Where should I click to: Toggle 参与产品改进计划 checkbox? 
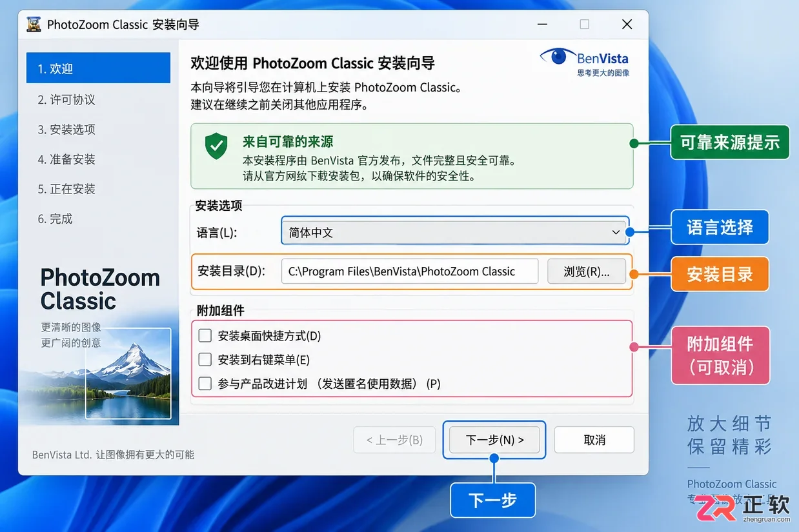tap(205, 384)
